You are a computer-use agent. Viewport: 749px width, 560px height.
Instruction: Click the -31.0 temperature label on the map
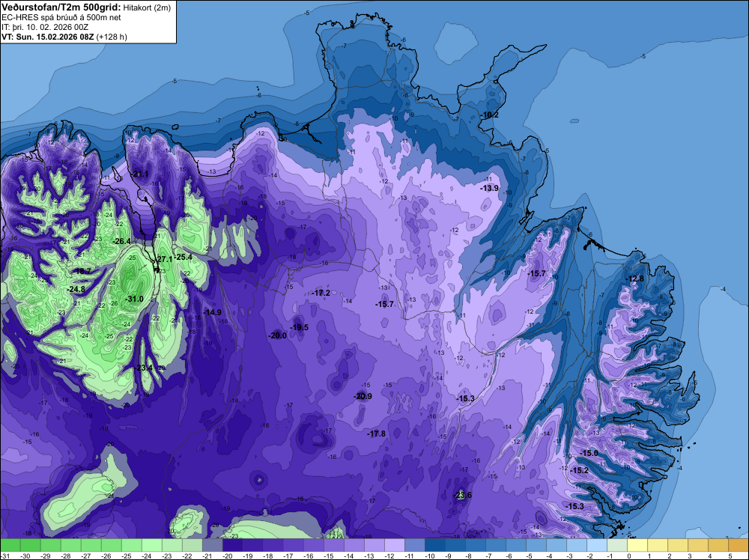134,299
